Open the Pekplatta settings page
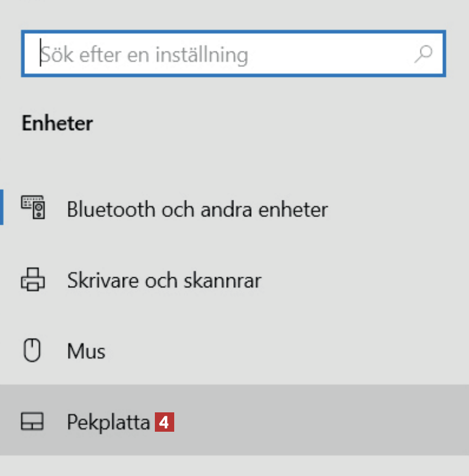Viewport: 469px width, 476px height. click(x=108, y=423)
